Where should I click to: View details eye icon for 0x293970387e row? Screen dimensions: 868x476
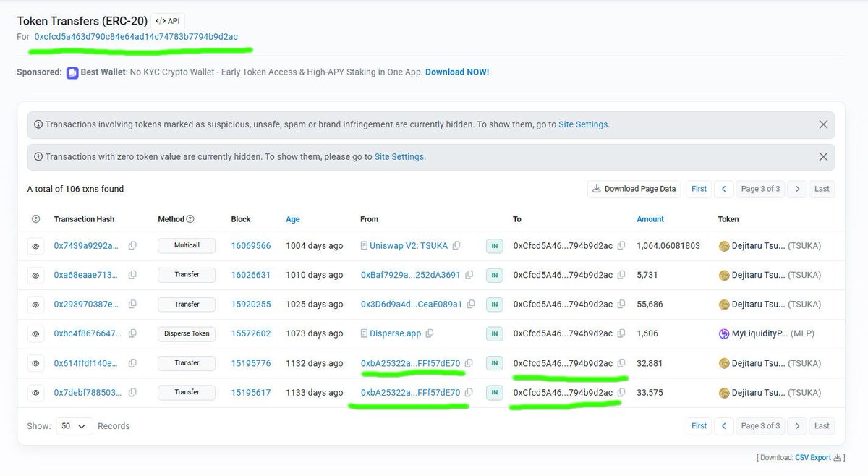click(x=35, y=305)
